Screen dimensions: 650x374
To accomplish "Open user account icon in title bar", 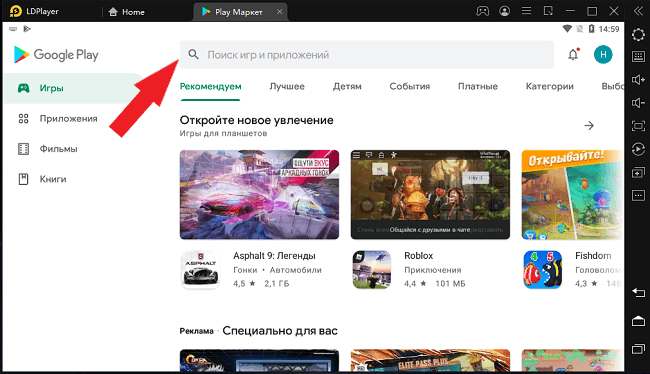I will coord(504,11).
